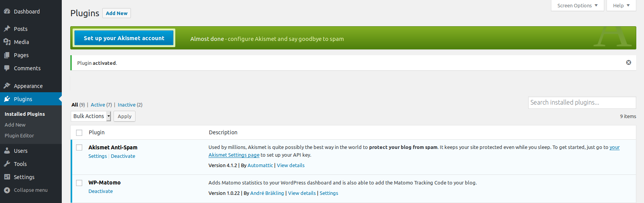644x203 pixels.
Task: Click the Posts pushpin icon
Action: click(7, 29)
